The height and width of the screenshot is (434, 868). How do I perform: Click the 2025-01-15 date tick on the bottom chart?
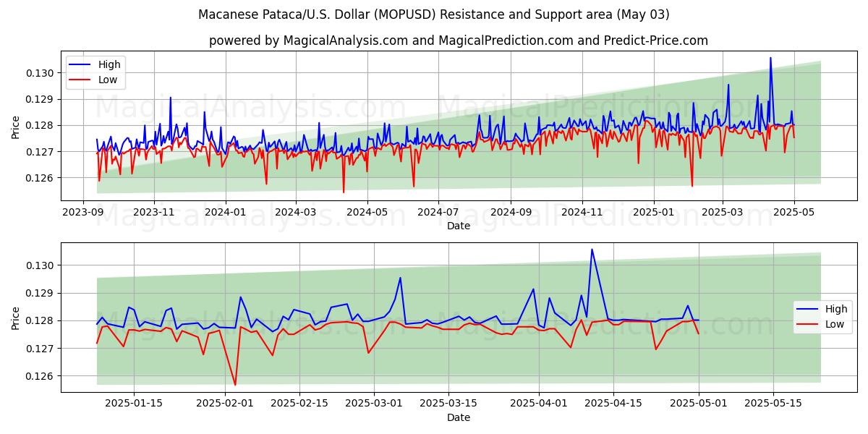134,403
